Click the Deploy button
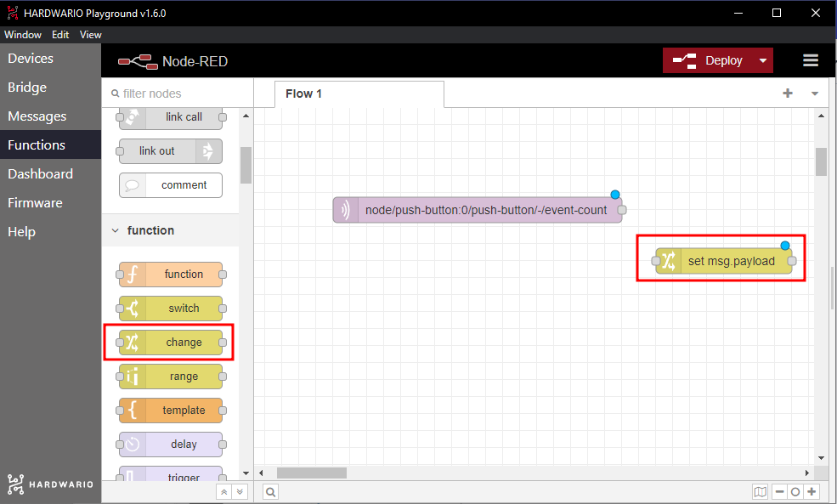Viewport: 837px width, 504px height. pos(709,60)
